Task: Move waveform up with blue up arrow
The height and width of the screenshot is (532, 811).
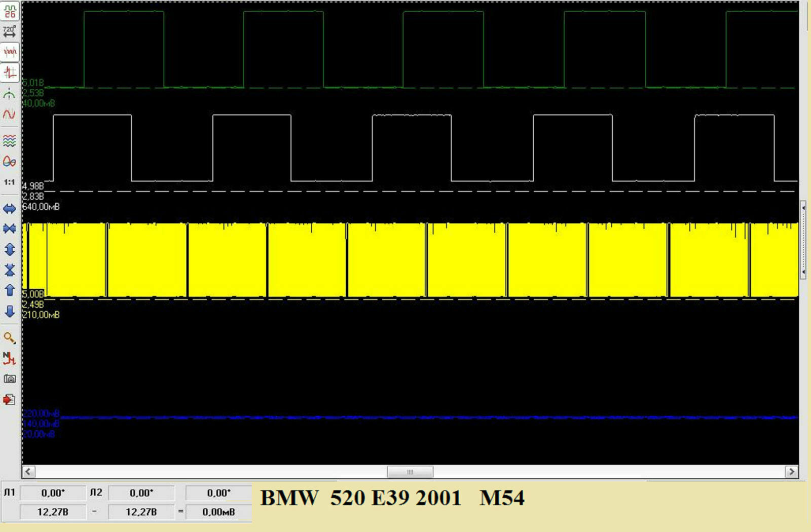Action: pyautogui.click(x=10, y=290)
